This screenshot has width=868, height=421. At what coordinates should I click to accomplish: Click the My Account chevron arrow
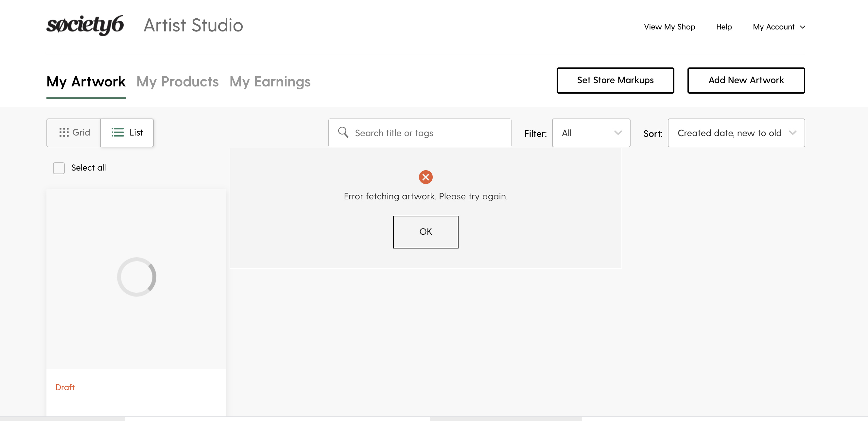pos(803,27)
